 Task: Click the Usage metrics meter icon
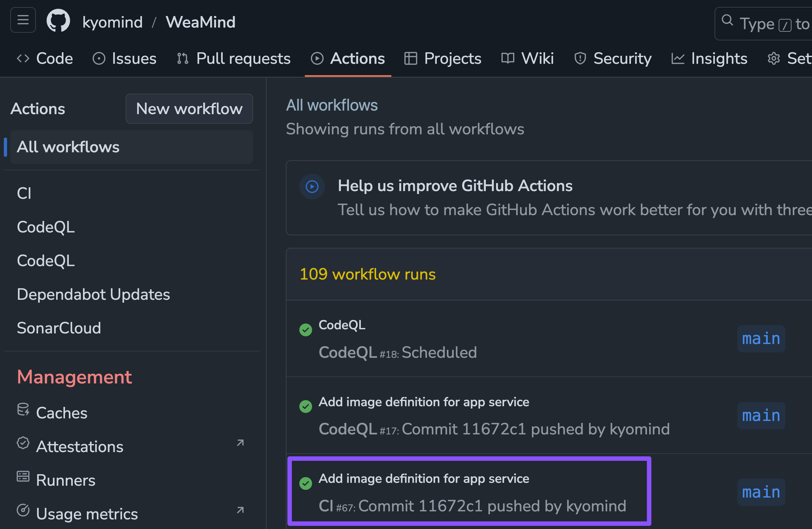(x=23, y=511)
